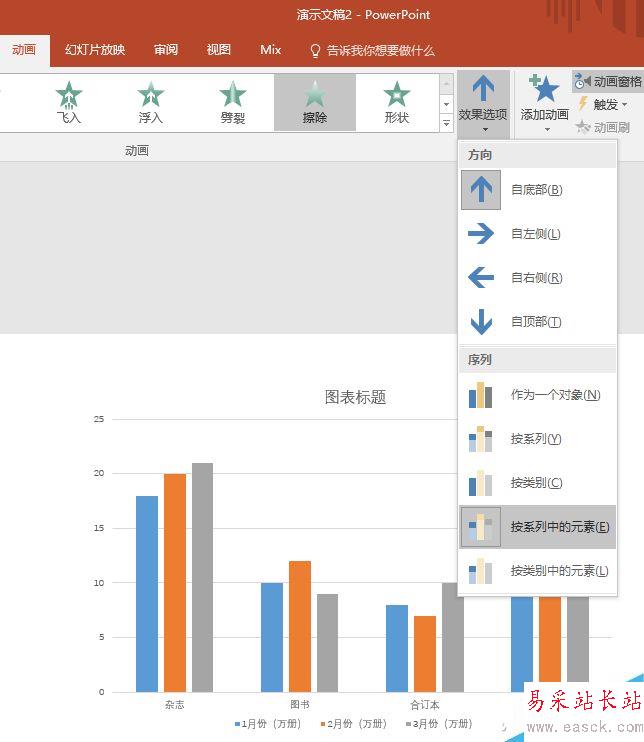Select the 浮入 float-in animation
The image size is (644, 742).
coord(150,103)
